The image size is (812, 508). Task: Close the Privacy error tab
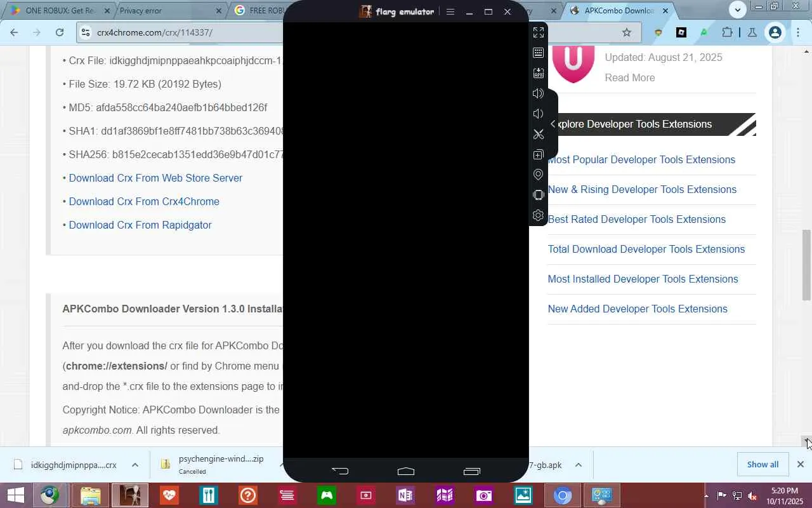click(219, 11)
